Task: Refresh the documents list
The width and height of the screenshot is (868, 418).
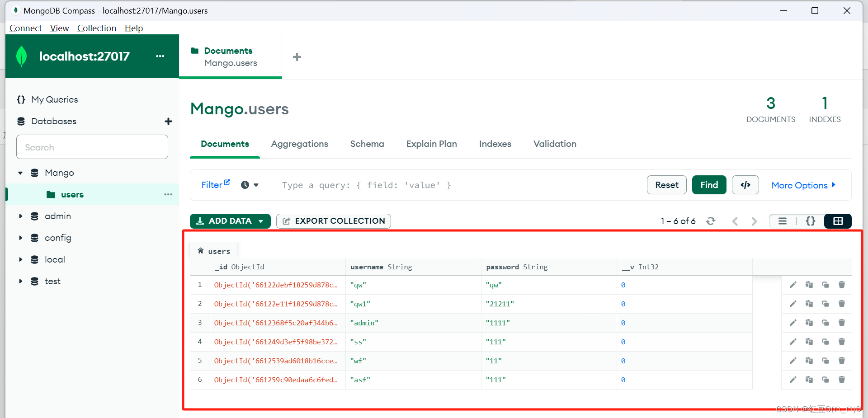Action: click(711, 221)
